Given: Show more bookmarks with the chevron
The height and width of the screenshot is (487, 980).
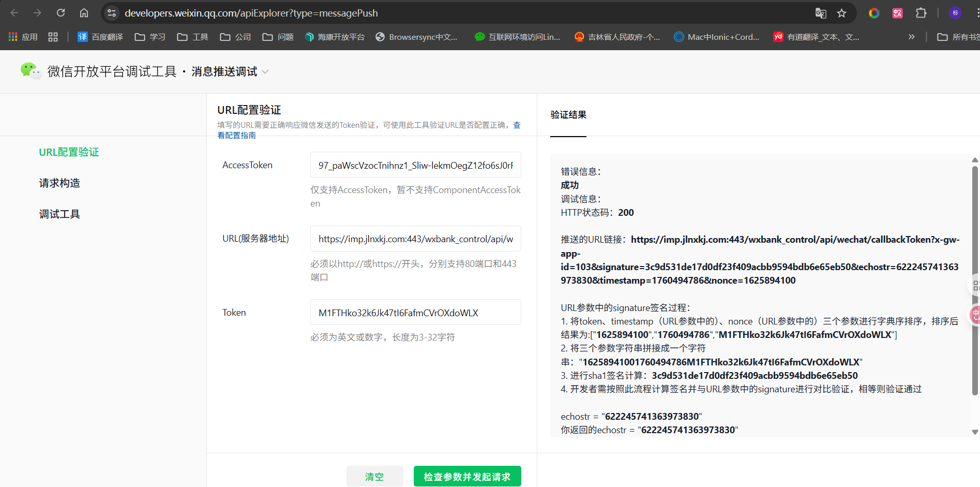Looking at the screenshot, I should tap(911, 37).
